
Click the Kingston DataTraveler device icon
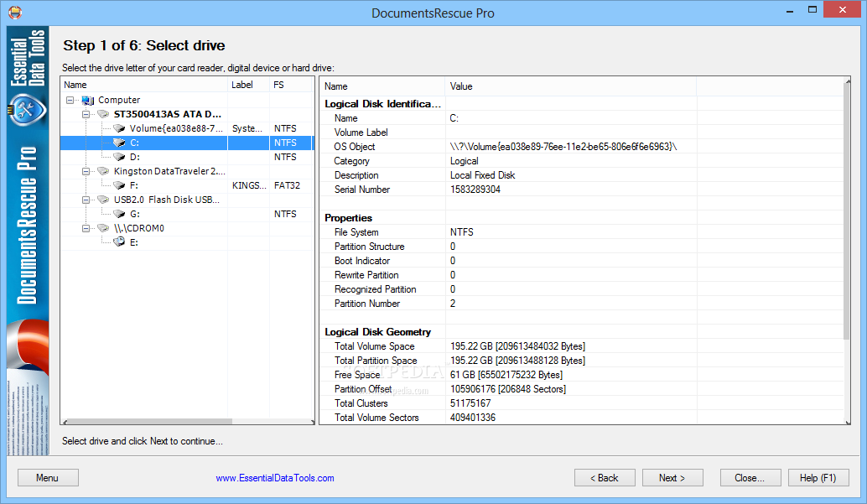[103, 172]
